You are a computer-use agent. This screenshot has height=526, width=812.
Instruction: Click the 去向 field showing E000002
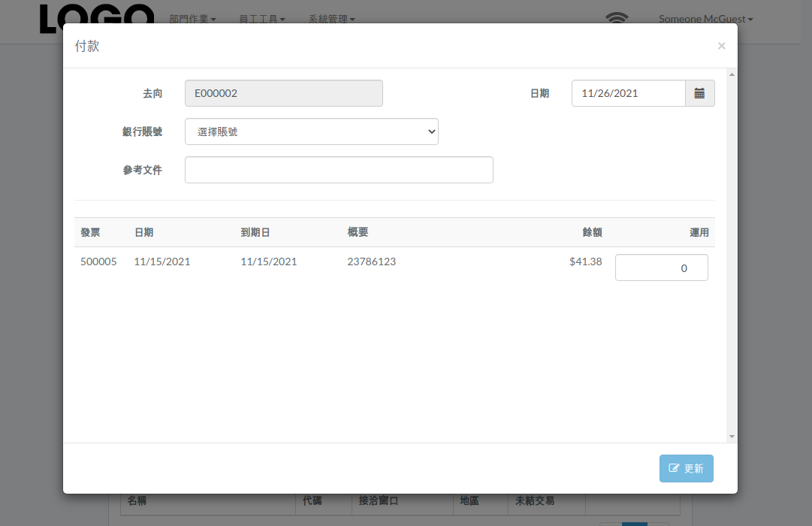(284, 93)
